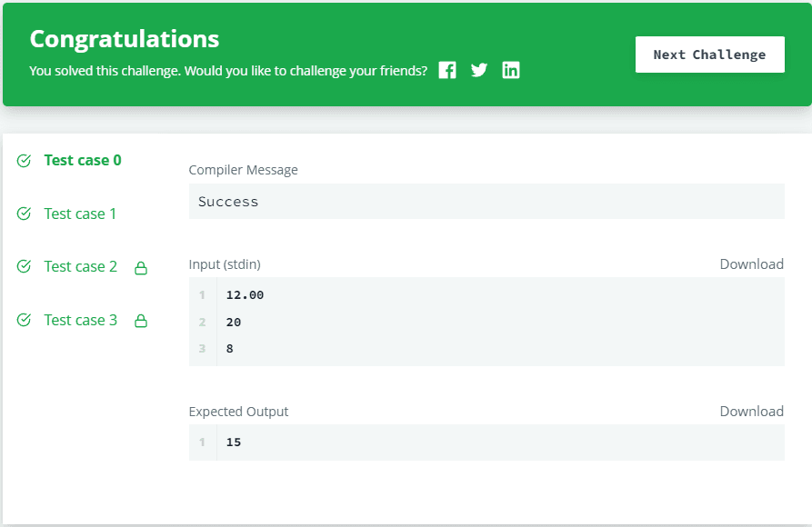Go to the Next Challenge
812x527 pixels.
coord(709,55)
